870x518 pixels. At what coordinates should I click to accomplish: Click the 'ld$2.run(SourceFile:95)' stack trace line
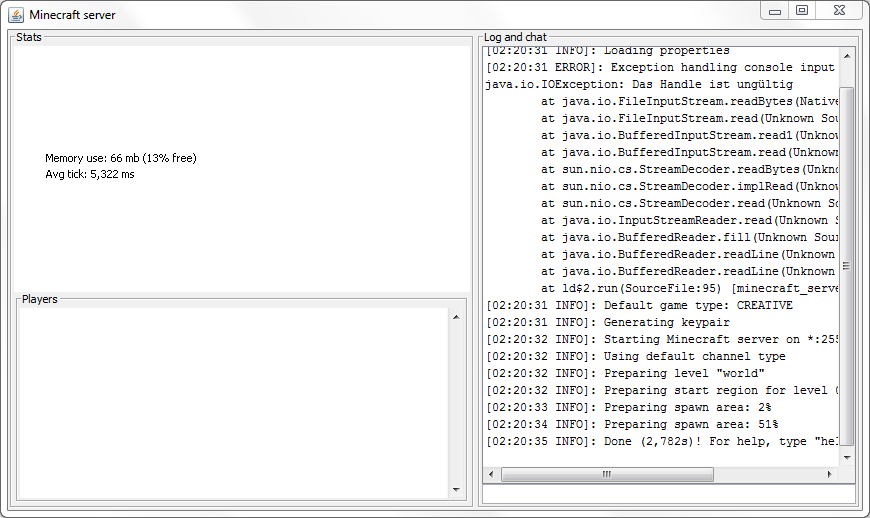coord(689,288)
